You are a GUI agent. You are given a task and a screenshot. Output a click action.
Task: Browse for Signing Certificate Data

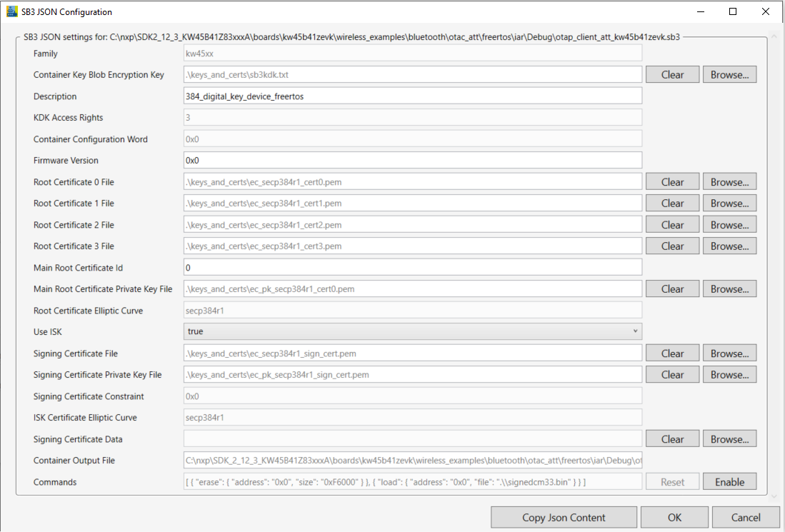pyautogui.click(x=729, y=438)
